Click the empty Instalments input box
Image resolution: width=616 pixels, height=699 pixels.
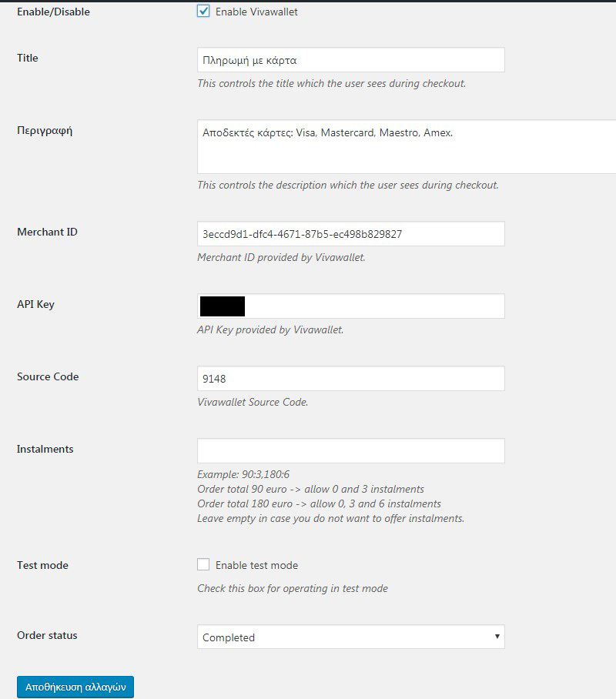pos(351,450)
